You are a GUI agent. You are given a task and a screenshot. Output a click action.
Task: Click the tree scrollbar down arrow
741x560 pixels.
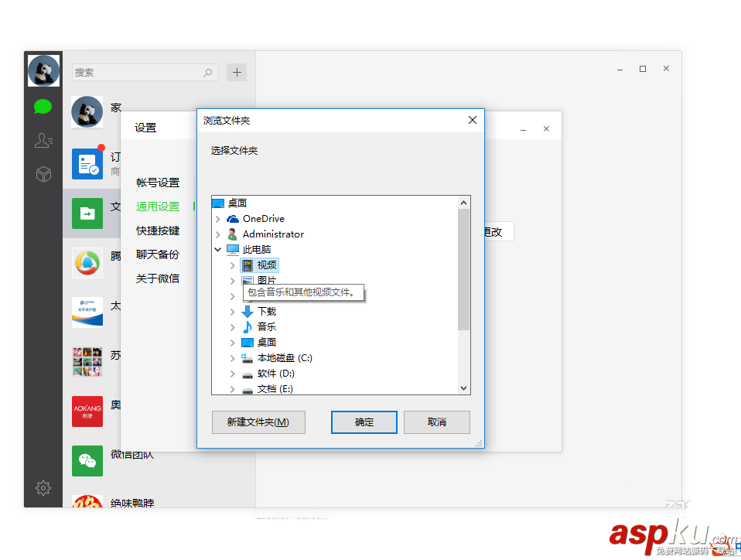(x=463, y=388)
